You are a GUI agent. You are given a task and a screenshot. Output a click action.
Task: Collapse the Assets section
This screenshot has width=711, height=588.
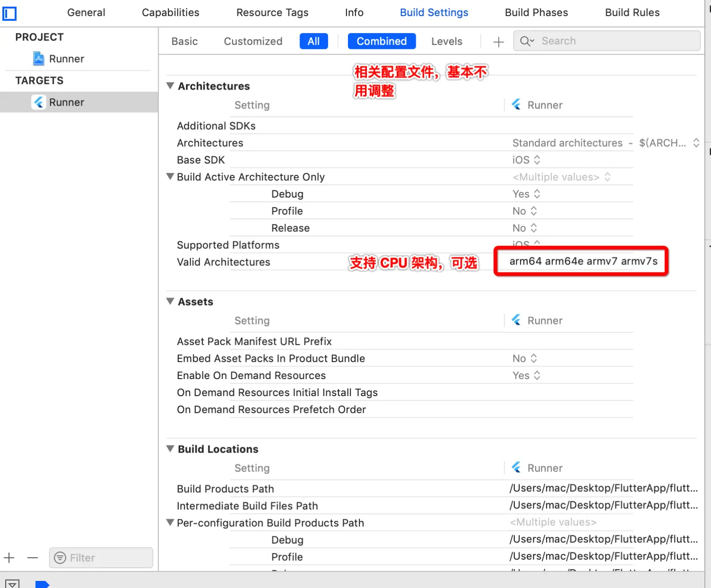click(170, 301)
